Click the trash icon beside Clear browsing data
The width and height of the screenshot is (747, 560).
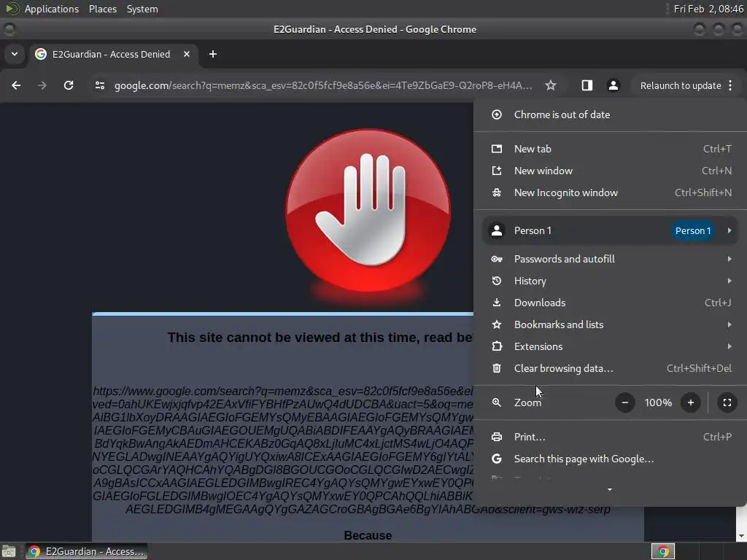coord(496,368)
